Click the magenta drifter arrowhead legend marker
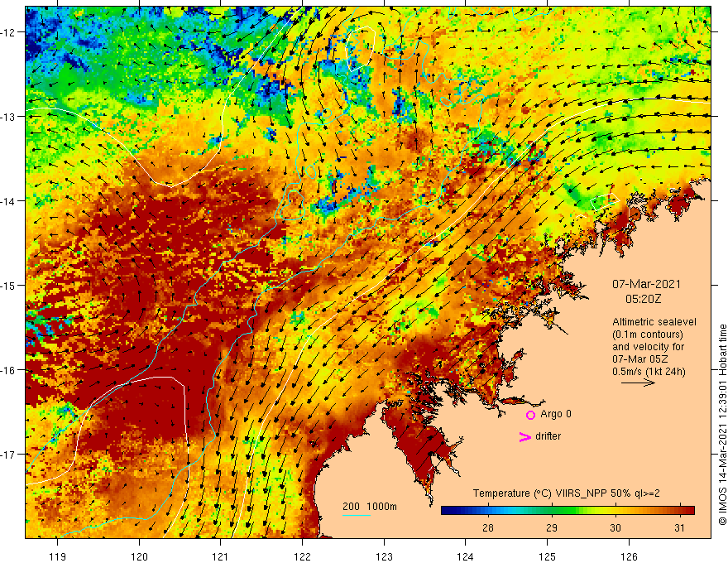Screen dimensions: 728x563 [x=524, y=436]
